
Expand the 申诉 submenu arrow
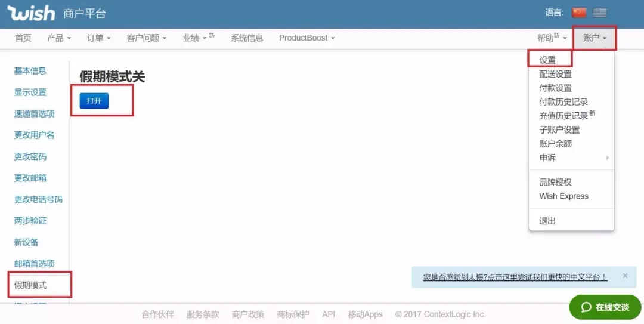(607, 158)
